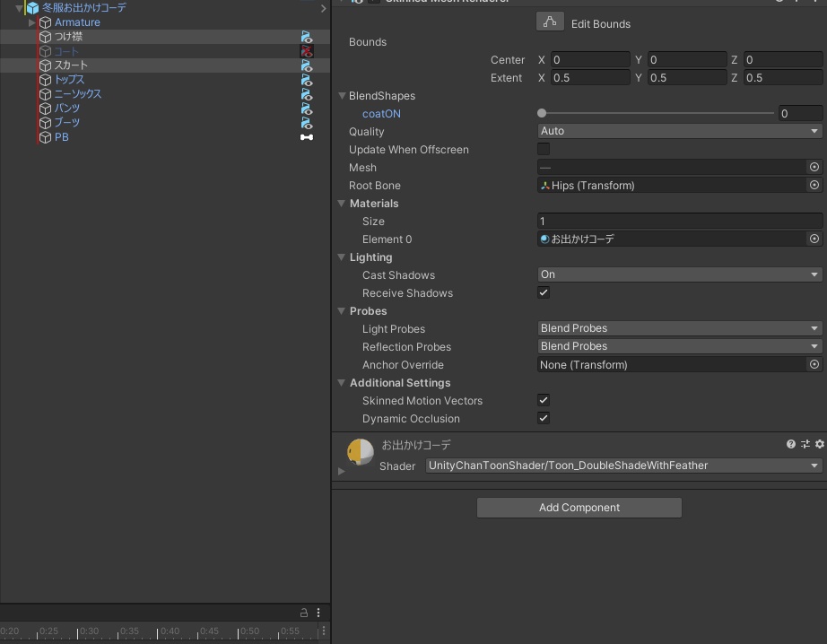Click the component icon beside トップス row

[307, 80]
